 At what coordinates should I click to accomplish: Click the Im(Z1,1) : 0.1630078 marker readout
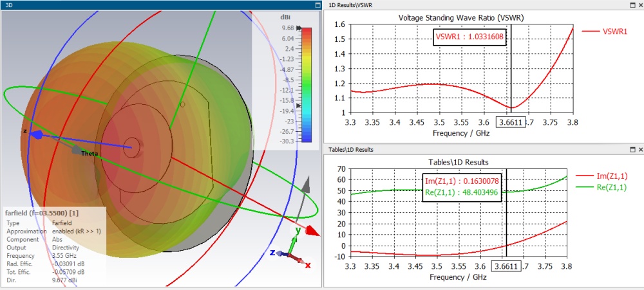point(462,180)
